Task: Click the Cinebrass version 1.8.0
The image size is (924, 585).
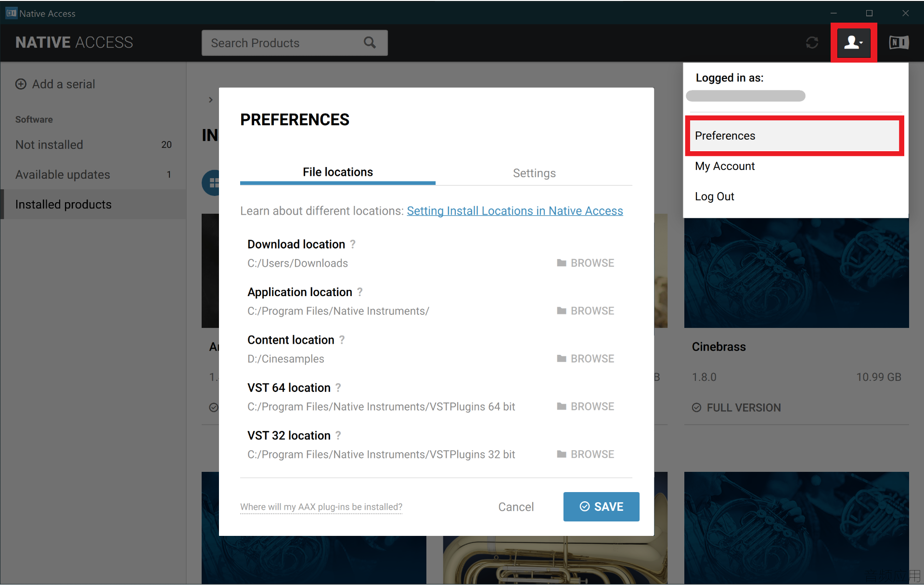Action: point(704,377)
